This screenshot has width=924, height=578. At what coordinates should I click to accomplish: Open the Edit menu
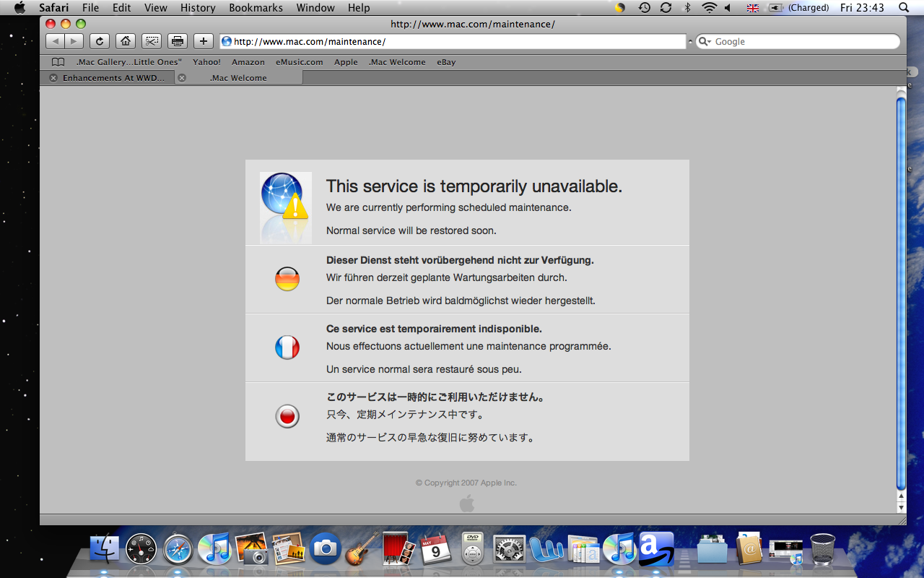(121, 8)
